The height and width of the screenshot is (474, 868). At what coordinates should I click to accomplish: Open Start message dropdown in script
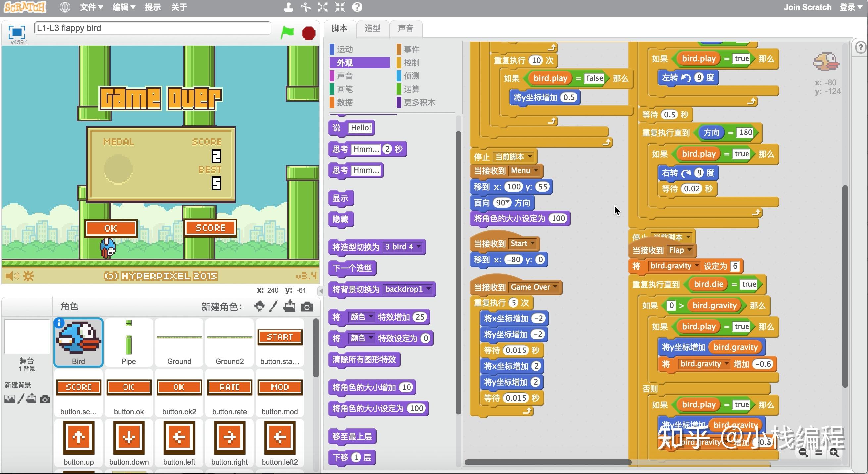click(x=523, y=243)
